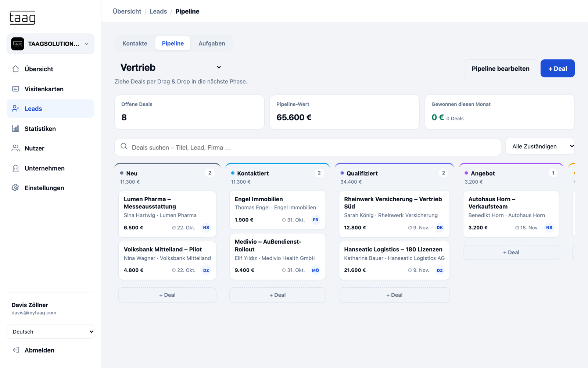Click the Einstellungen gear icon
The image size is (588, 368).
pyautogui.click(x=15, y=188)
